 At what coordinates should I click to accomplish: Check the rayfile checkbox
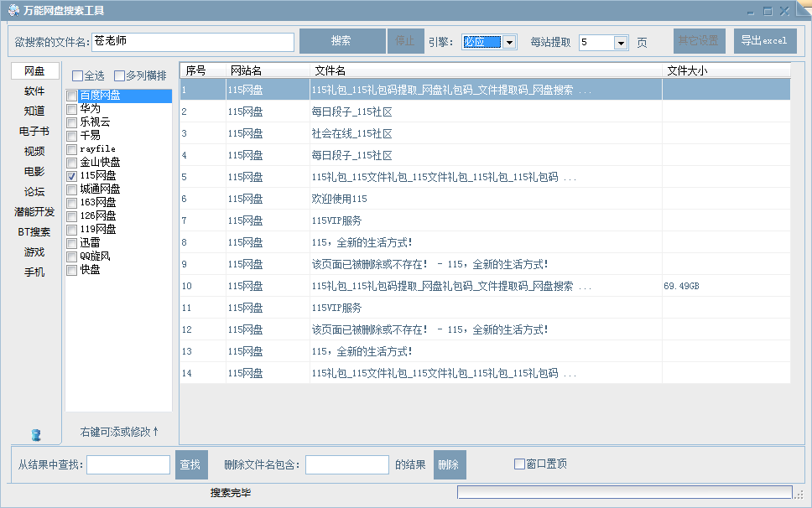[72, 149]
